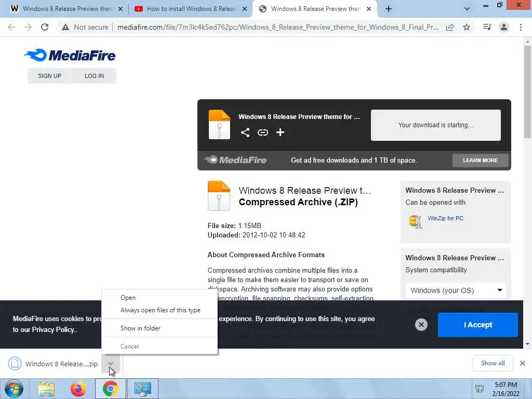Click the Windows 8 Release....zip download item

[54, 364]
